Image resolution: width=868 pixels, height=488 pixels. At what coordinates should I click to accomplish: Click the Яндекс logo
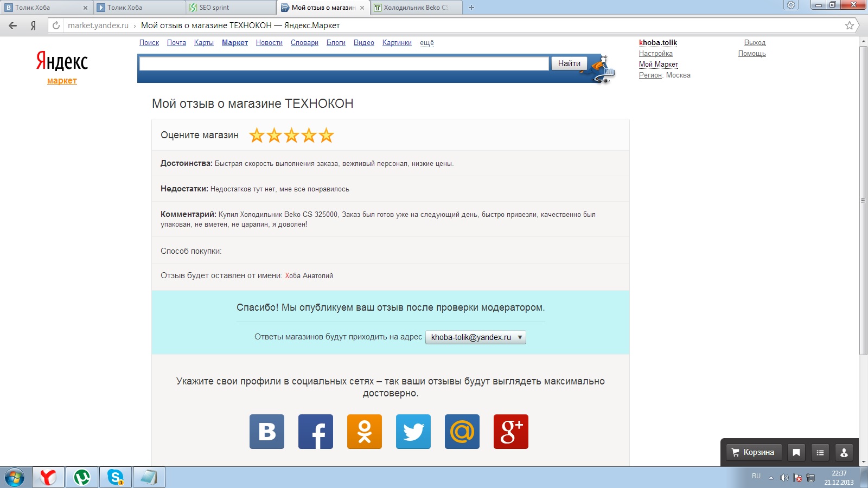pos(62,61)
